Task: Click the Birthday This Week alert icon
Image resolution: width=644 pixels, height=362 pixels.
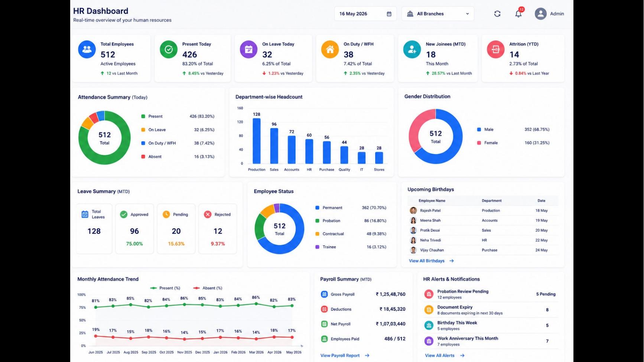Action: (x=429, y=325)
